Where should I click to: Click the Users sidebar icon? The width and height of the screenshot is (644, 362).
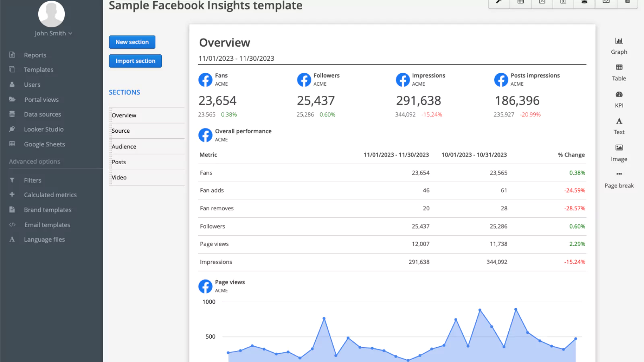(12, 84)
